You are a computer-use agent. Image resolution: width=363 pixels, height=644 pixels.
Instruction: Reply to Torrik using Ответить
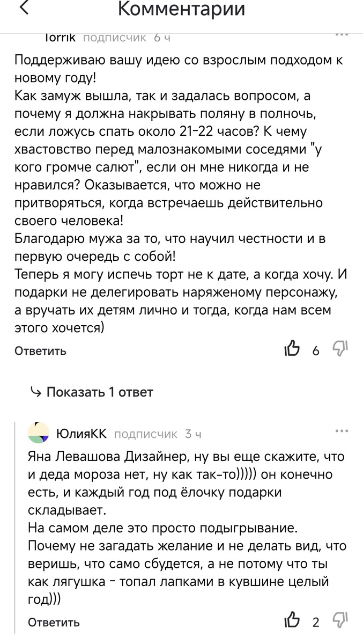coord(40,351)
